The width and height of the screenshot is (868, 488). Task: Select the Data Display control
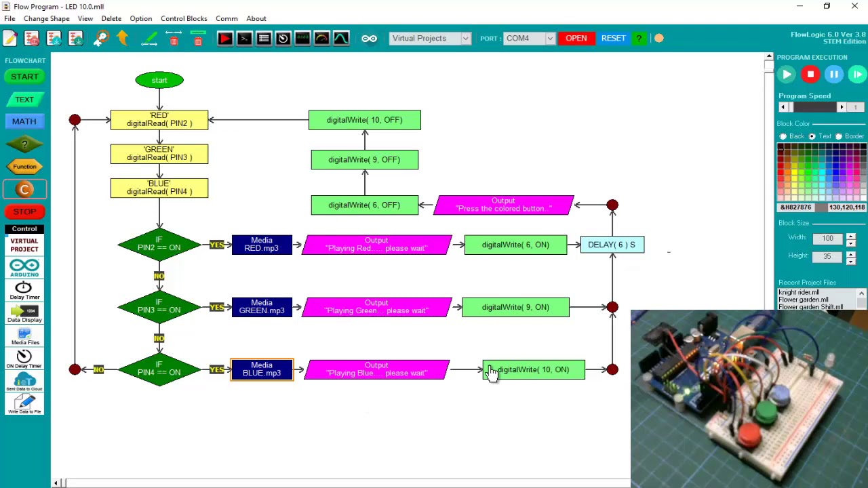[24, 314]
